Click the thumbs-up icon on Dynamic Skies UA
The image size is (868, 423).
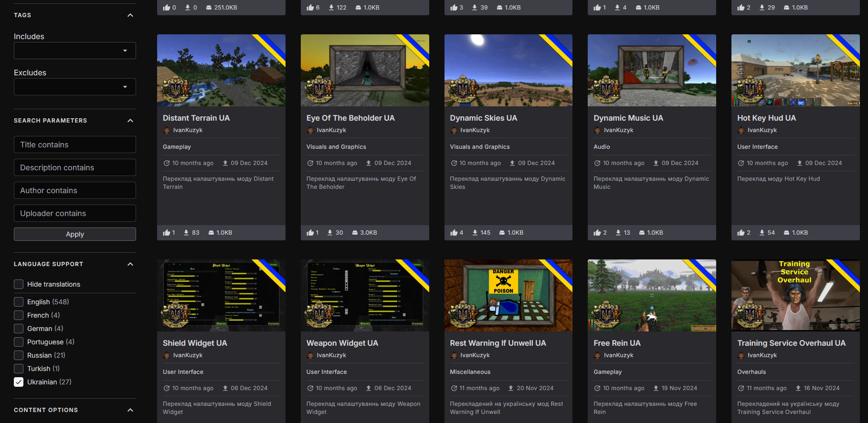point(454,233)
